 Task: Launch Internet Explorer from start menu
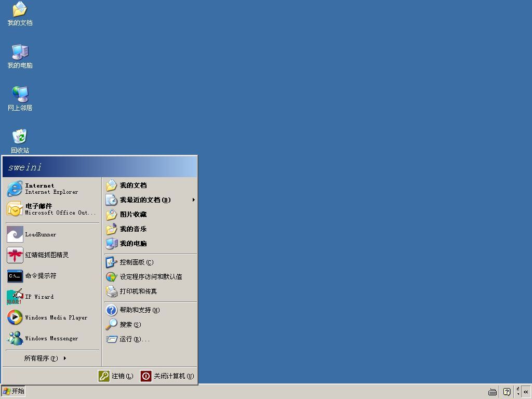52,189
